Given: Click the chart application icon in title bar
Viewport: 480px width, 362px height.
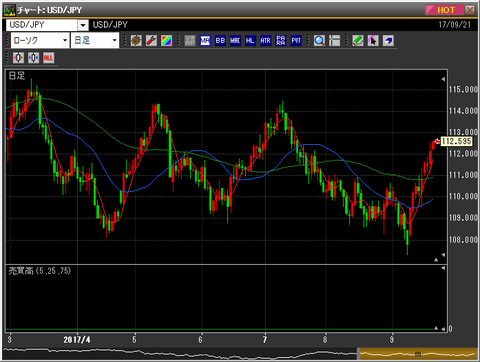Looking at the screenshot, I should 9,10.
